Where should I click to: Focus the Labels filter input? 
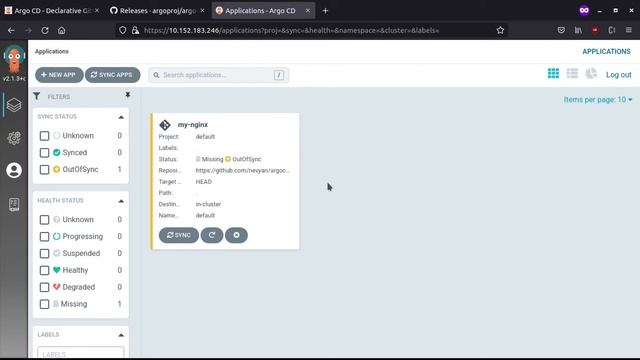(x=81, y=353)
